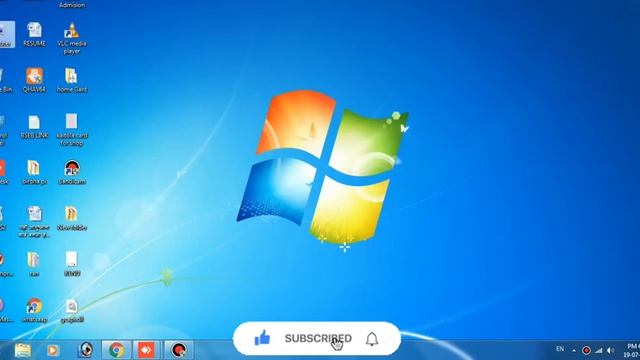Open the EN language indicator
640x360 pixels.
tap(560, 349)
